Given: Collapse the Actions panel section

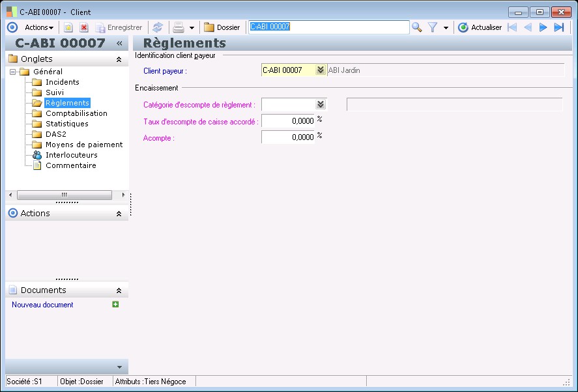Looking at the screenshot, I should point(119,214).
